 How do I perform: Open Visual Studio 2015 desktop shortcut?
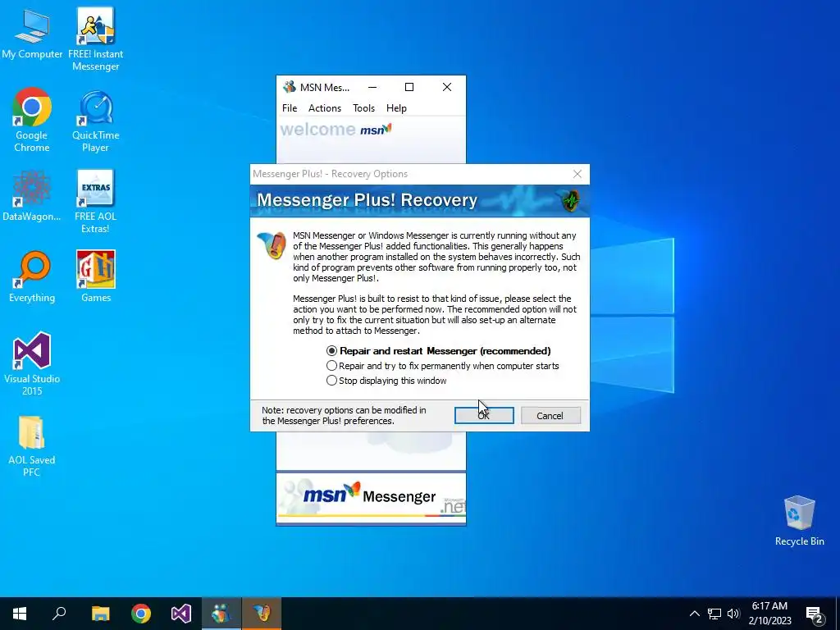[32, 363]
